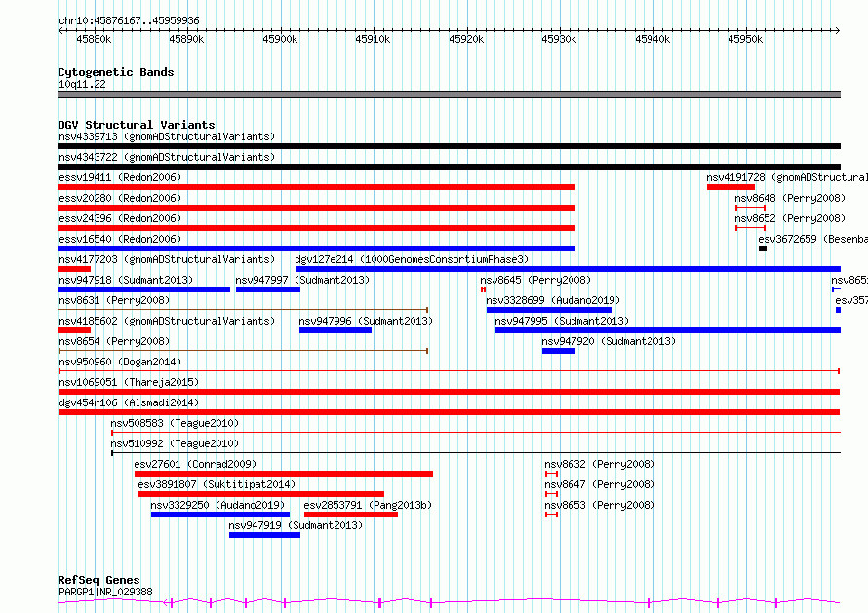This screenshot has height=613, width=868.
Task: Select the Cytogenetic Bands track heading
Action: click(x=116, y=72)
